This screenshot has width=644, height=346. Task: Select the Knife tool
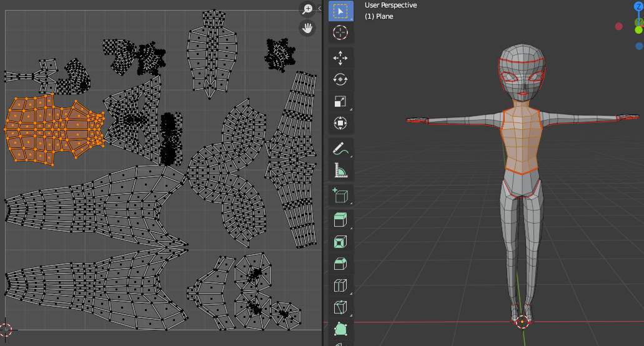[340, 307]
